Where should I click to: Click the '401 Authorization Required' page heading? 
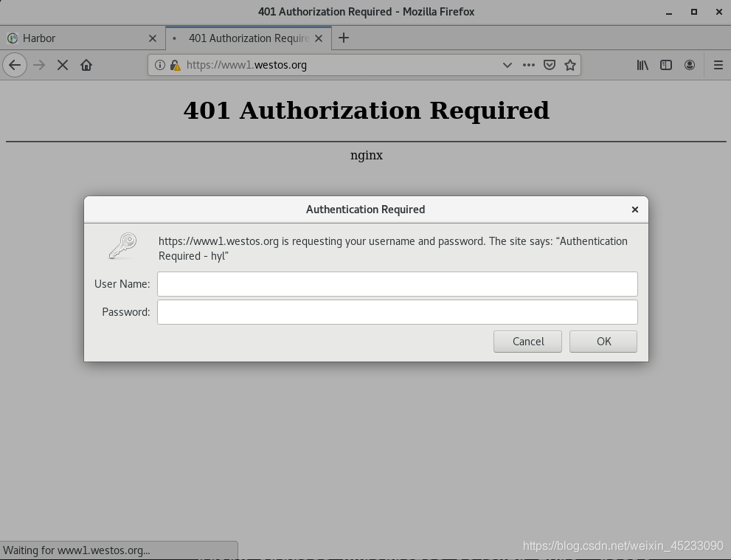pyautogui.click(x=367, y=111)
